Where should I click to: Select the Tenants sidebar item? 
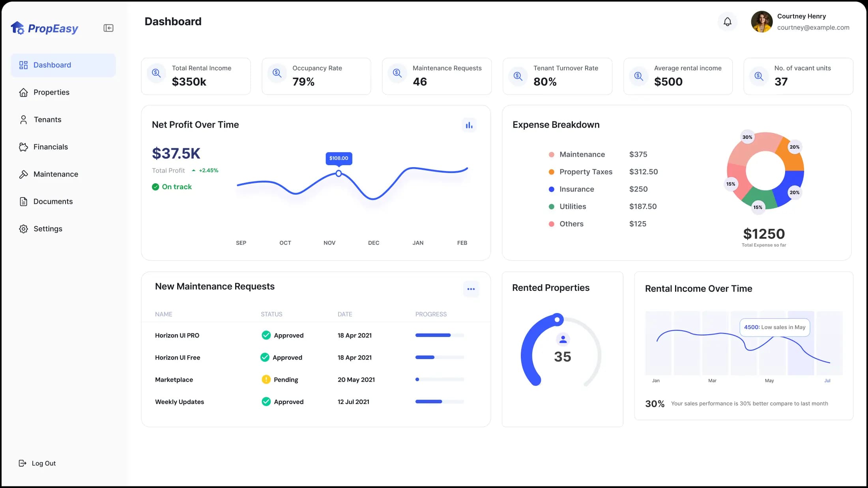tap(47, 120)
